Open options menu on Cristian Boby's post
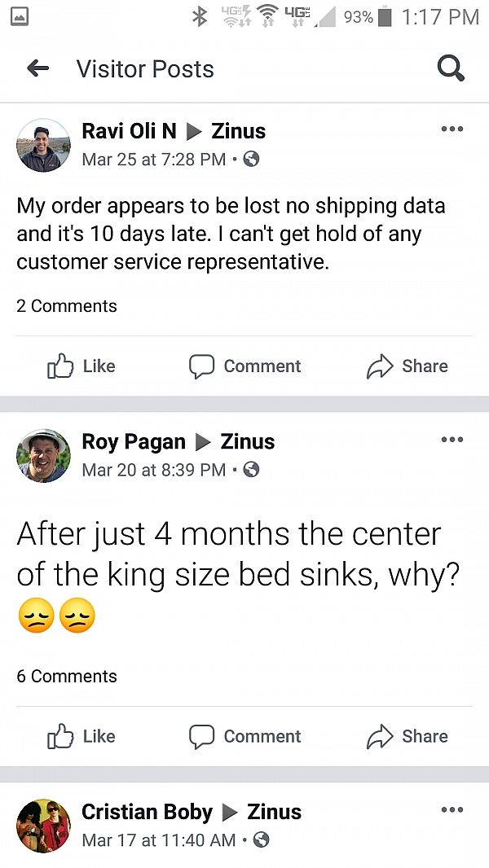 tap(452, 810)
